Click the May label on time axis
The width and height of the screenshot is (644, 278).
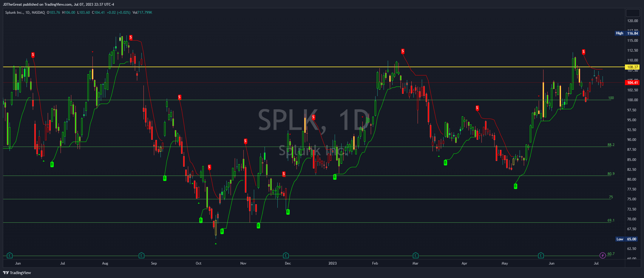point(505,263)
